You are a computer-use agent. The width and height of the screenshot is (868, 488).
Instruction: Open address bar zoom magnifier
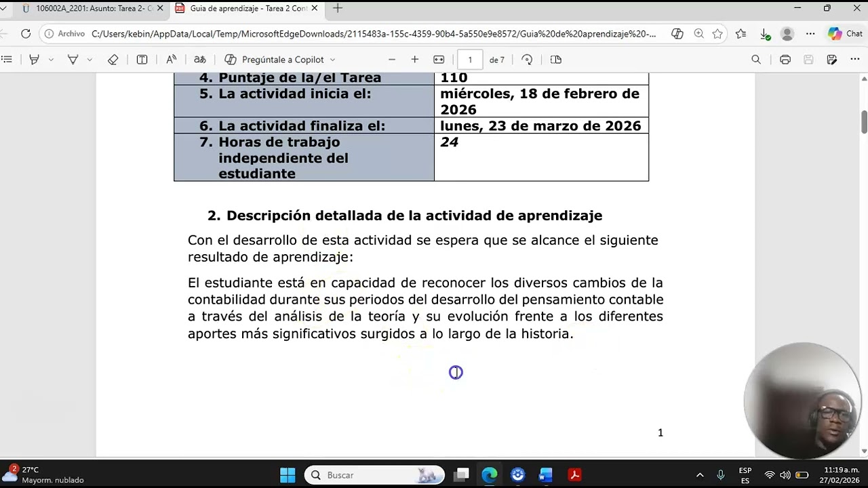698,33
